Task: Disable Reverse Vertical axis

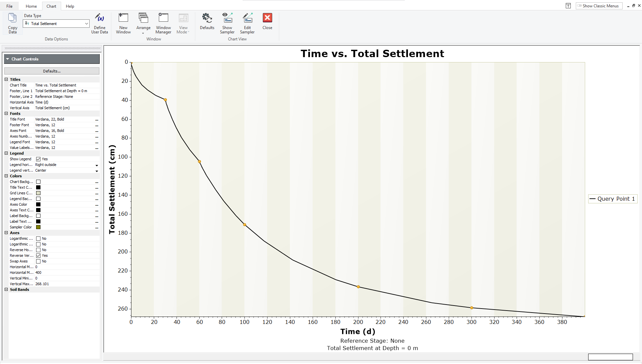Action: (38, 255)
